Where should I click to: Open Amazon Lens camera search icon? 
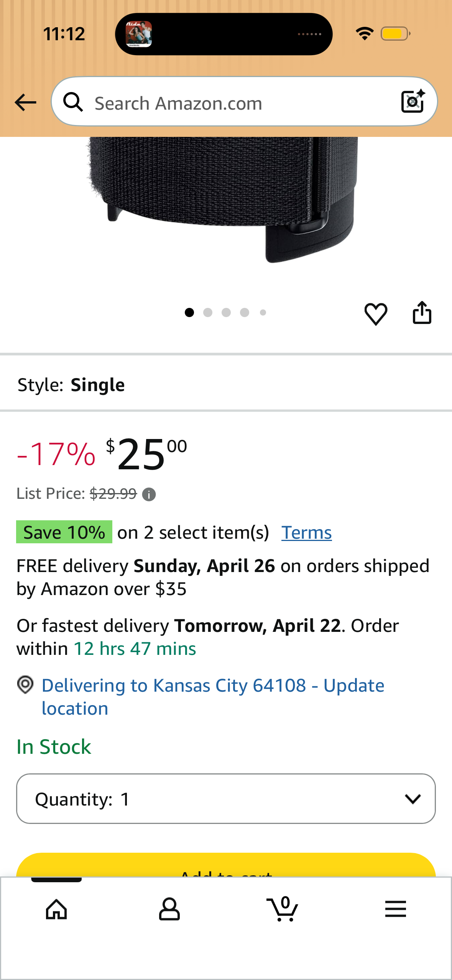click(413, 101)
